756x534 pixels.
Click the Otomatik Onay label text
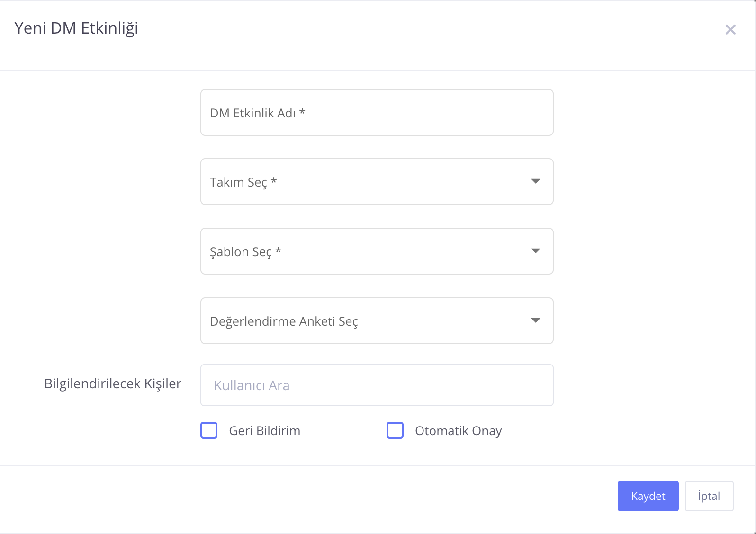point(458,431)
